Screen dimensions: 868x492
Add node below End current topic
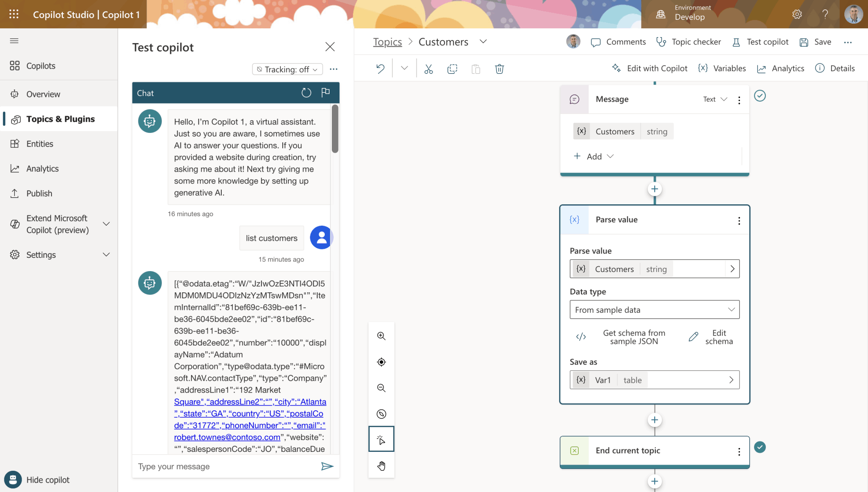[x=654, y=481]
